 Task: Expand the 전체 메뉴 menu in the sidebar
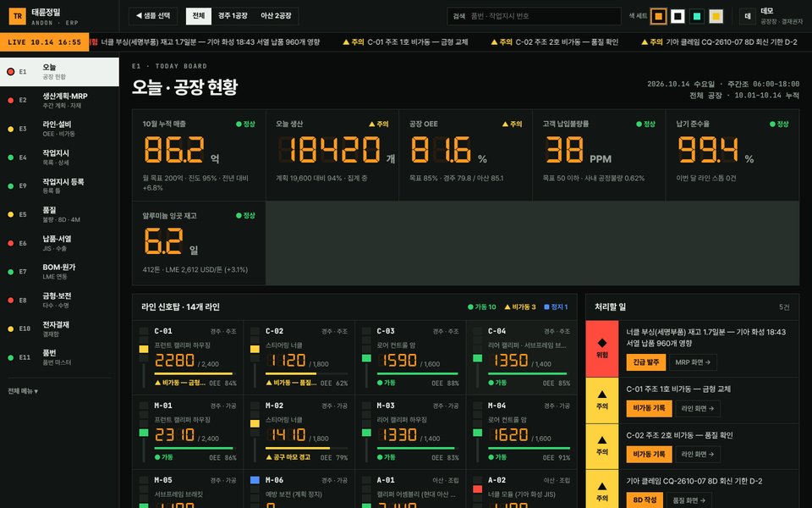coord(23,391)
